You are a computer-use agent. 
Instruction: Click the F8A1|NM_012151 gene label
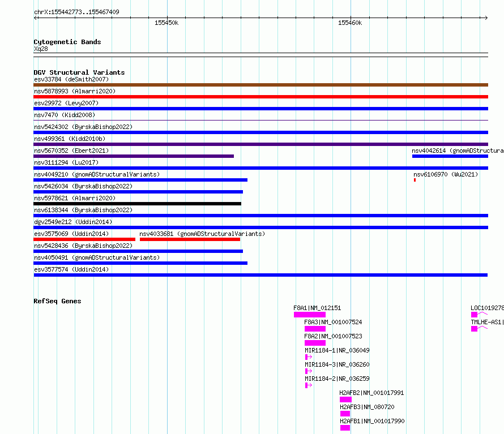317,308
